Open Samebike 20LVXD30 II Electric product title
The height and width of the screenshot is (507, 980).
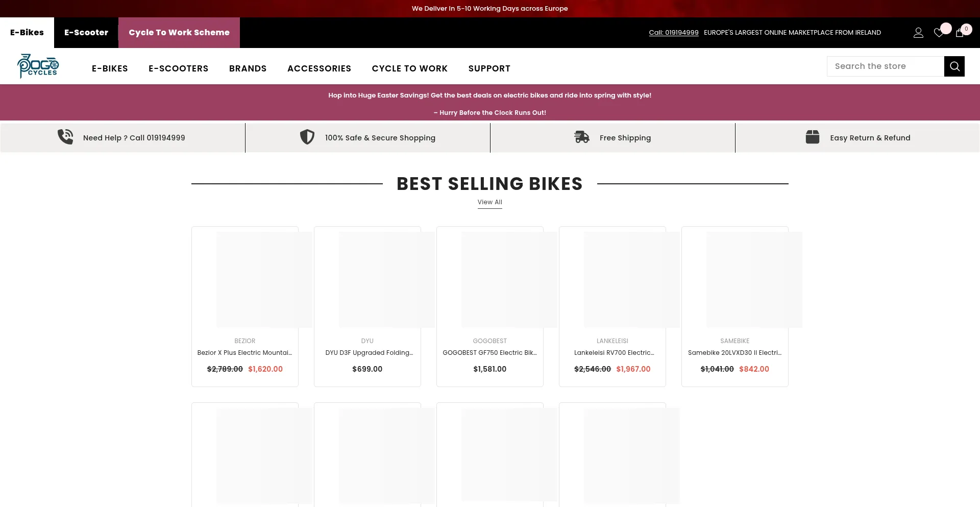tap(735, 353)
